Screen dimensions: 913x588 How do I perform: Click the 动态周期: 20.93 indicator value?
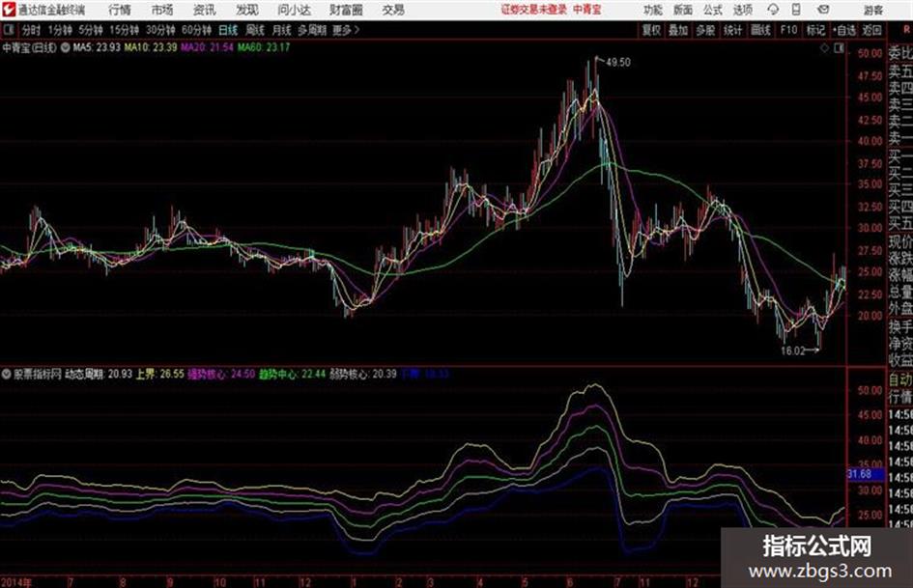(99, 375)
